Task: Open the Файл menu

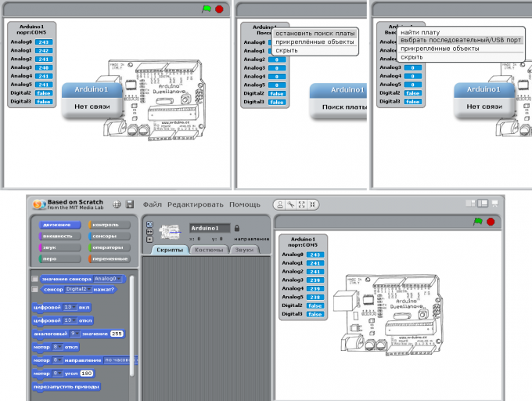Action: [152, 204]
